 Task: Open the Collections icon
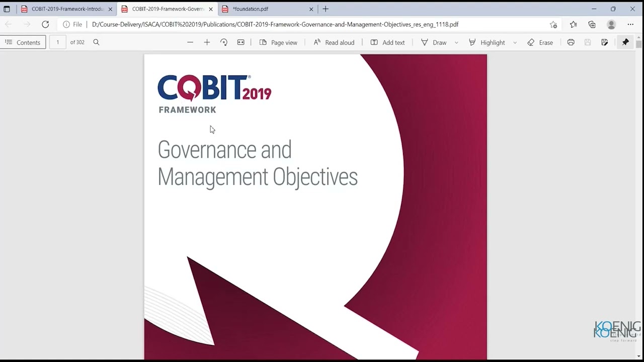click(x=592, y=24)
